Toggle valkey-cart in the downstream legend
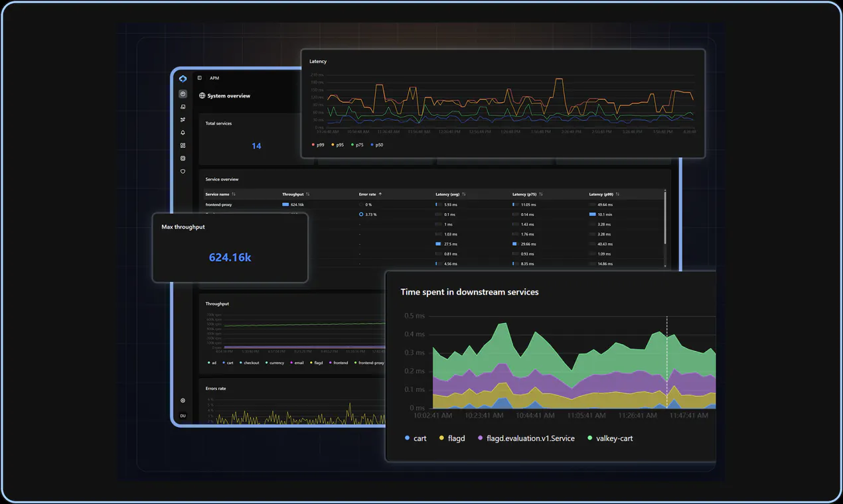 pyautogui.click(x=610, y=438)
